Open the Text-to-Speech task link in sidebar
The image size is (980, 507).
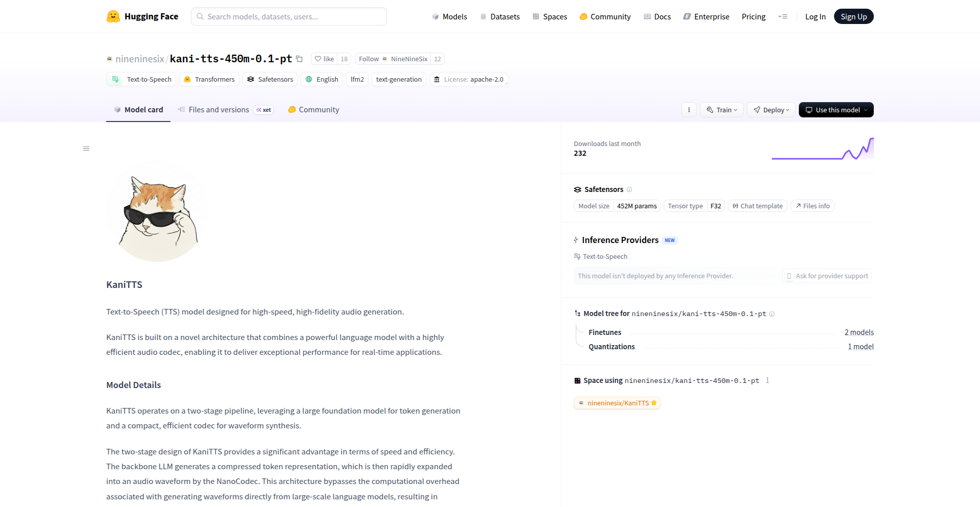point(601,256)
